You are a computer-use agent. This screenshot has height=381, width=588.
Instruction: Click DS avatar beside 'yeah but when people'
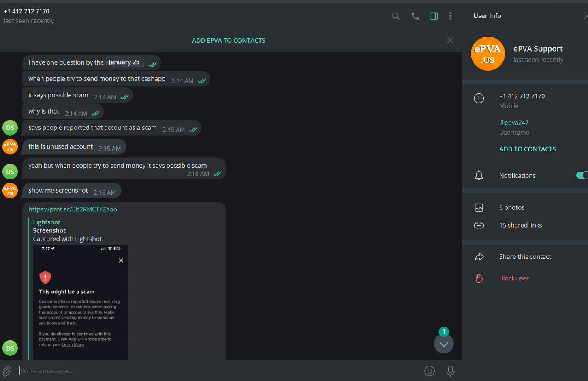click(x=10, y=172)
